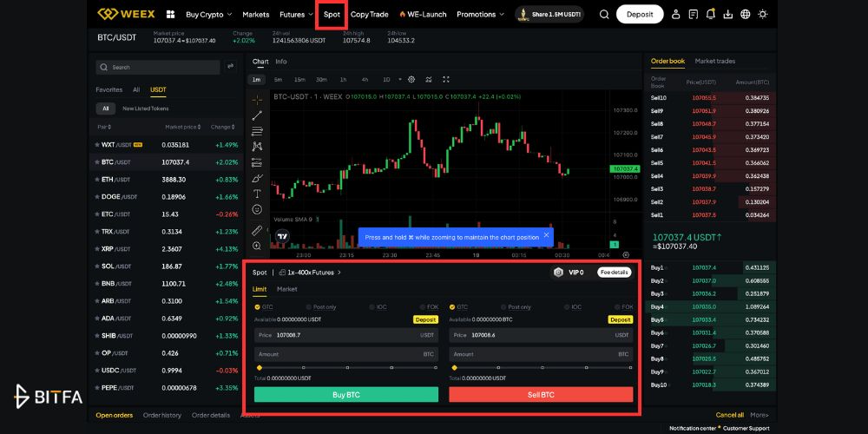This screenshot has width=868, height=434.
Task: Click the pair Search field
Action: pyautogui.click(x=158, y=67)
